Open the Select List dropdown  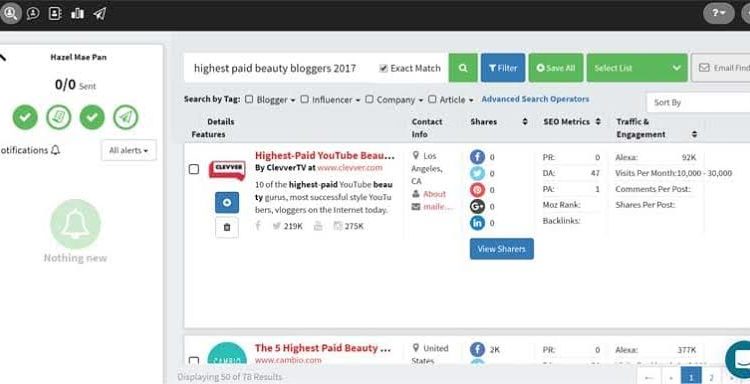637,68
